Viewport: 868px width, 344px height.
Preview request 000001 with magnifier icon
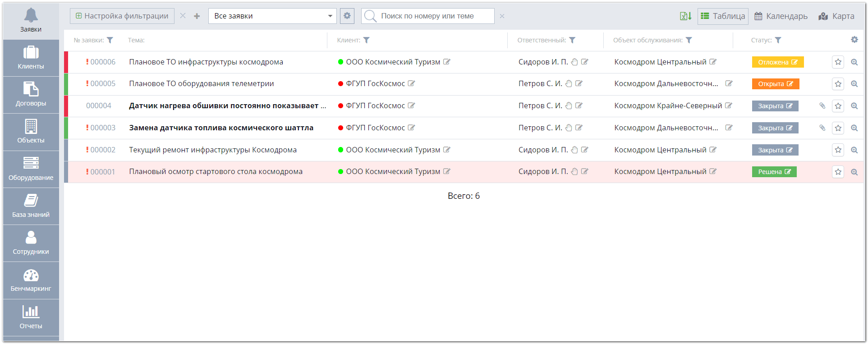pos(854,172)
